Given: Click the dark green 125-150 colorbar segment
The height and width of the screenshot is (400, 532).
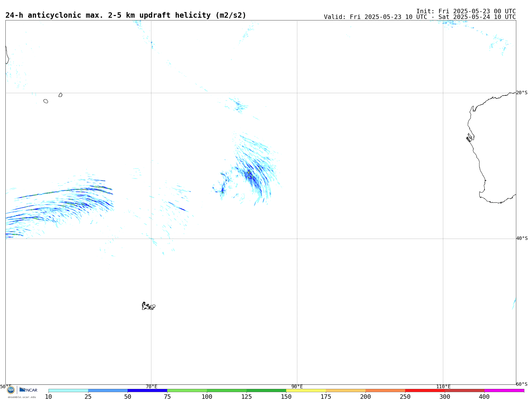Looking at the screenshot, I should (x=266, y=391).
